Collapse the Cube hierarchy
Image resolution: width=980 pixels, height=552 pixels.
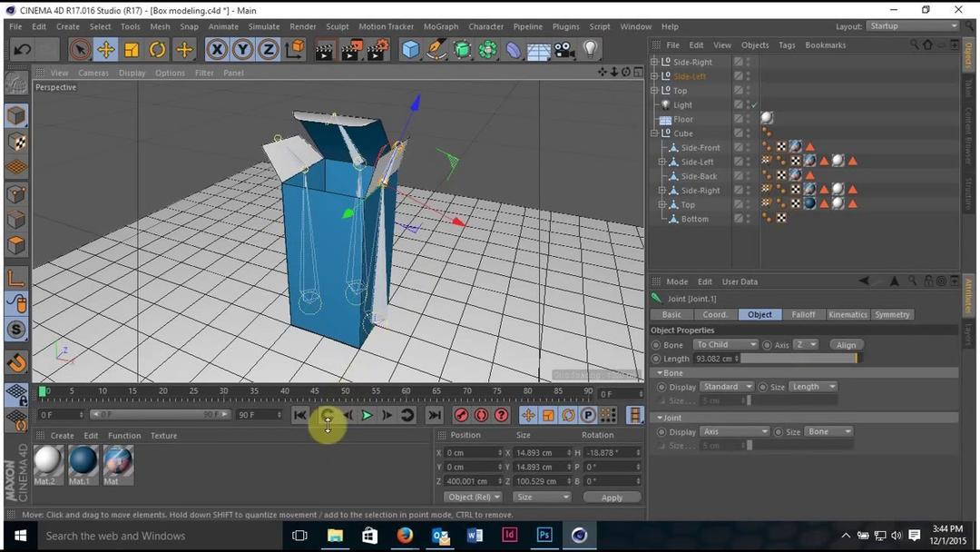[653, 133]
